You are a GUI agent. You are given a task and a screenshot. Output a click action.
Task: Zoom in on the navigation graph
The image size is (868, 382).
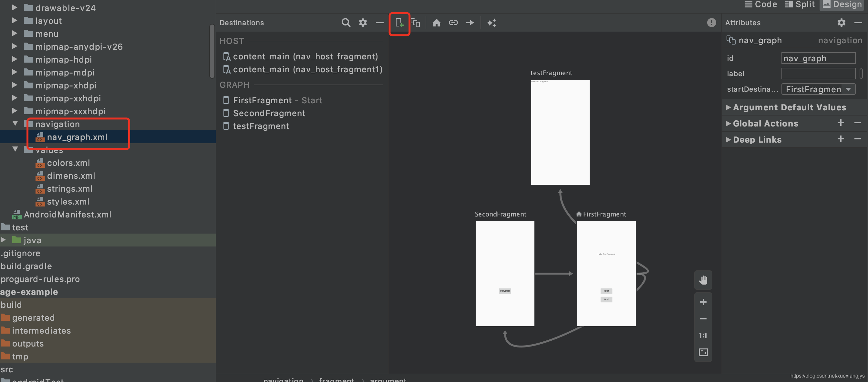[x=703, y=302]
